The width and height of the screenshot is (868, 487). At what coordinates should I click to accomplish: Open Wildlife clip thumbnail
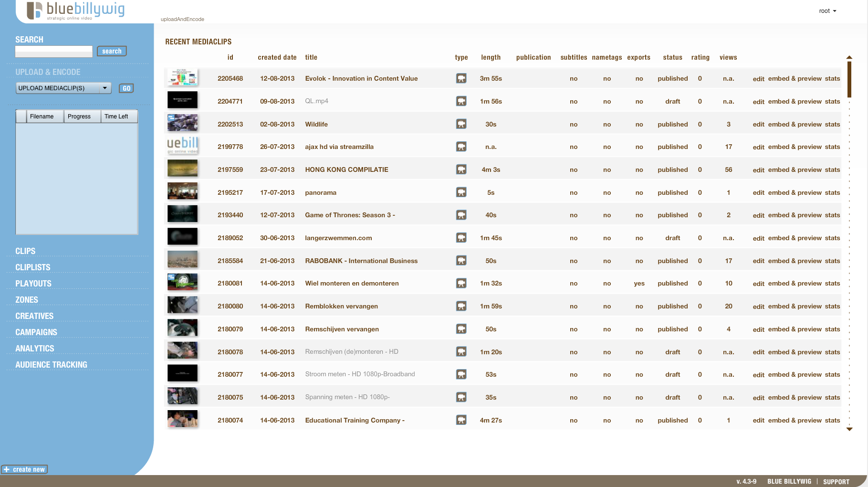[x=182, y=123]
